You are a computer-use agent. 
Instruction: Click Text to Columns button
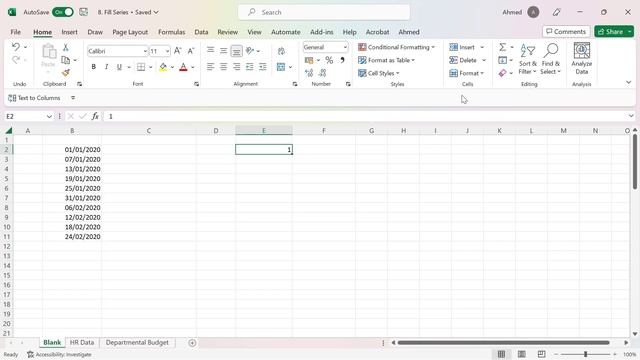(34, 98)
